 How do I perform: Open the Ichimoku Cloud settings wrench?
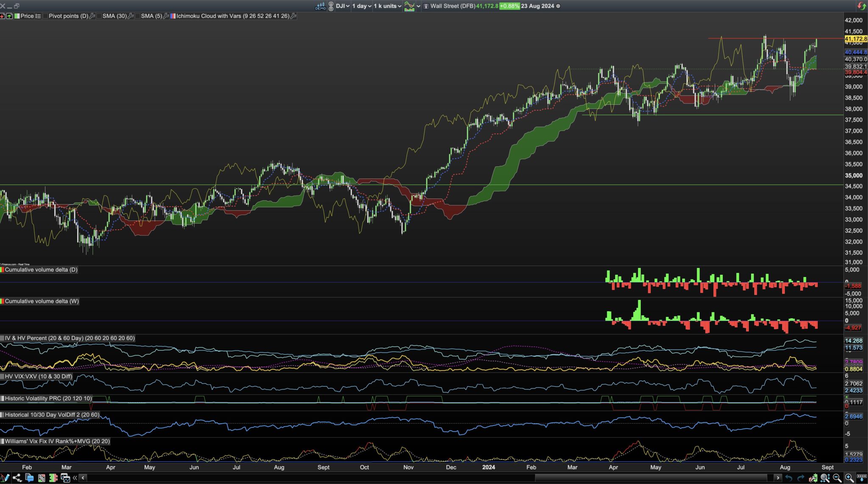293,16
